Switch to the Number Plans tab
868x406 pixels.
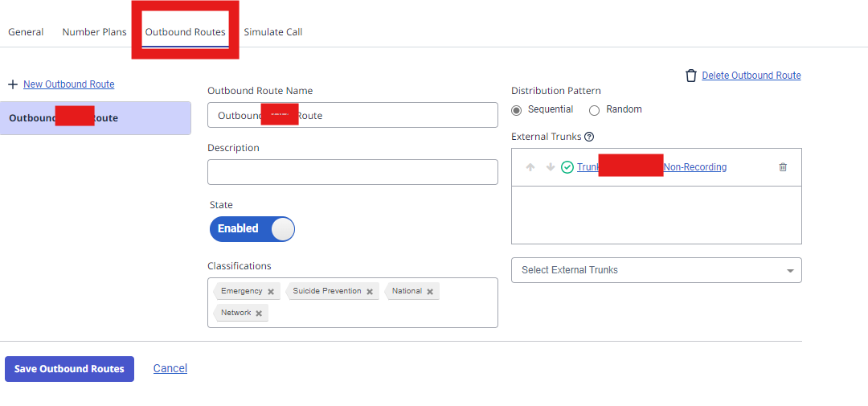[x=94, y=32]
